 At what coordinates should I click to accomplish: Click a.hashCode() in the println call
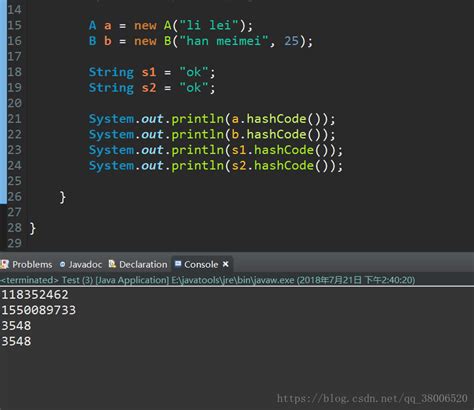[276, 119]
